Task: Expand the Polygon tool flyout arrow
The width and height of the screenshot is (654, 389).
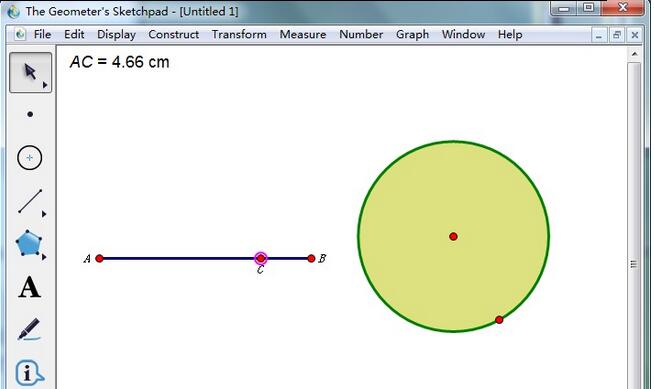Action: click(44, 257)
